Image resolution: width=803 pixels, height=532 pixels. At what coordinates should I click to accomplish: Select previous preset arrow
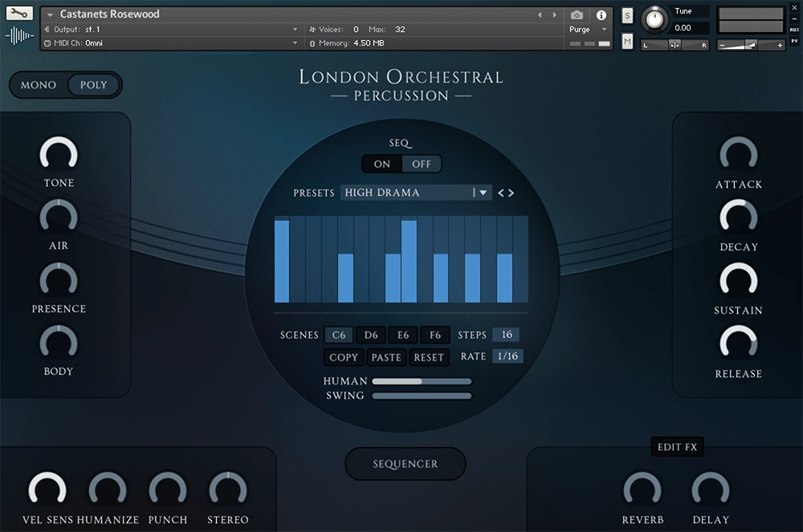point(501,193)
